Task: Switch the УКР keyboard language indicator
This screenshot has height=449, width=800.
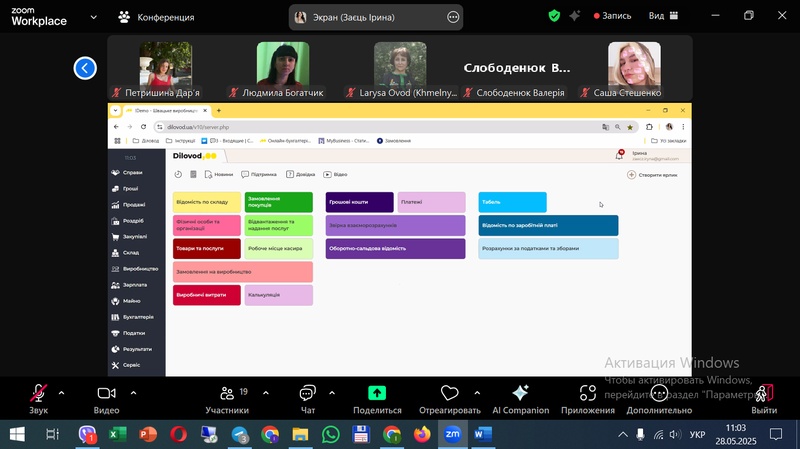Action: (x=697, y=435)
